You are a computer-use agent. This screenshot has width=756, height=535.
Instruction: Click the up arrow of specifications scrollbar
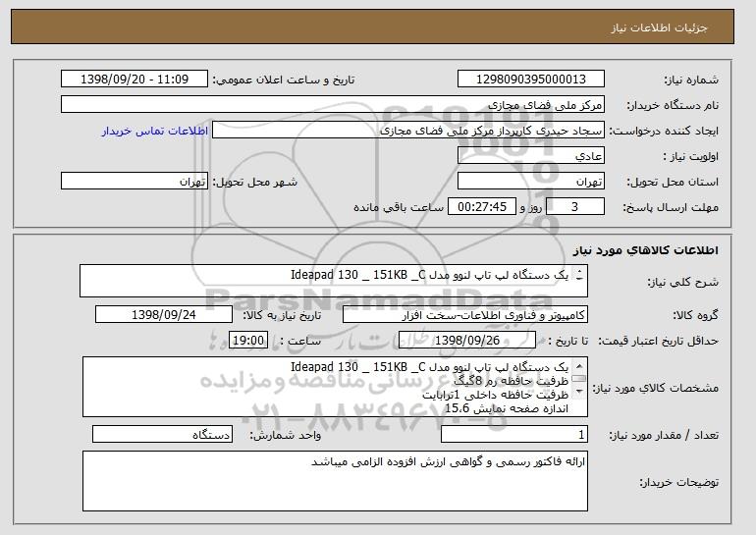pyautogui.click(x=579, y=366)
